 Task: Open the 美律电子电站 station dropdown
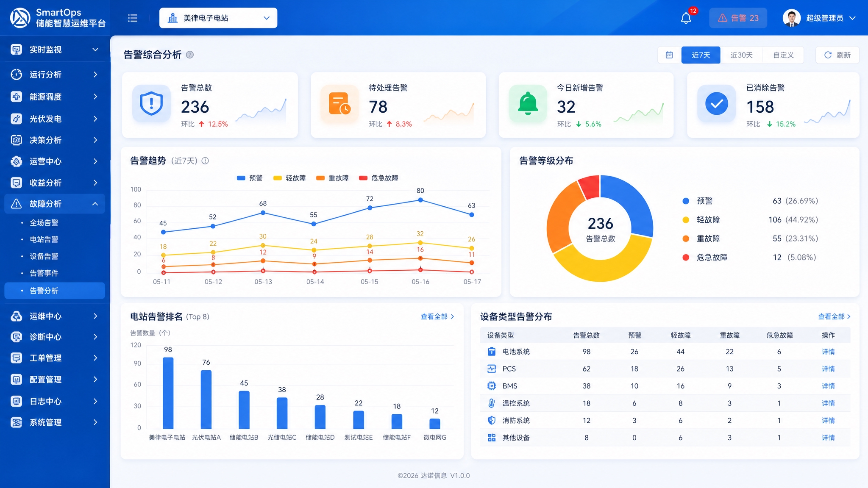[218, 18]
